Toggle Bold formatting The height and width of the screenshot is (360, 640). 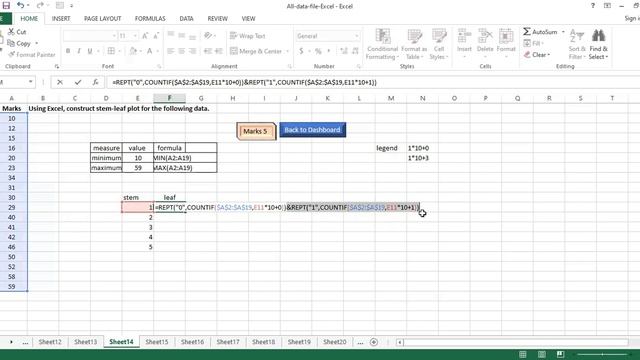[68, 51]
